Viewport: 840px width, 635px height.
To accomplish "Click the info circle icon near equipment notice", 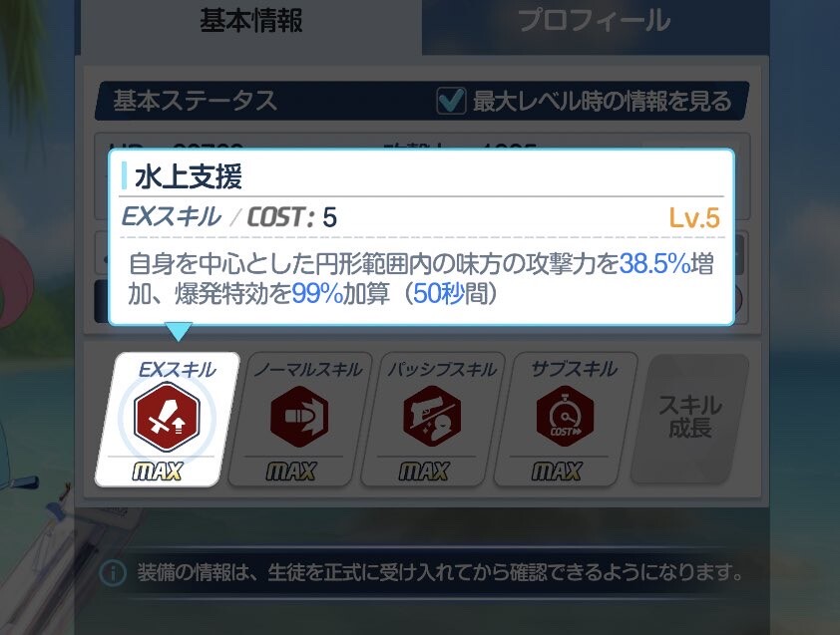I will (113, 573).
